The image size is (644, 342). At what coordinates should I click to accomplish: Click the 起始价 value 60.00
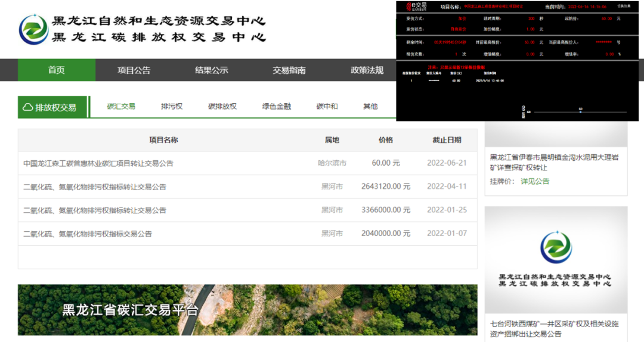(x=606, y=18)
